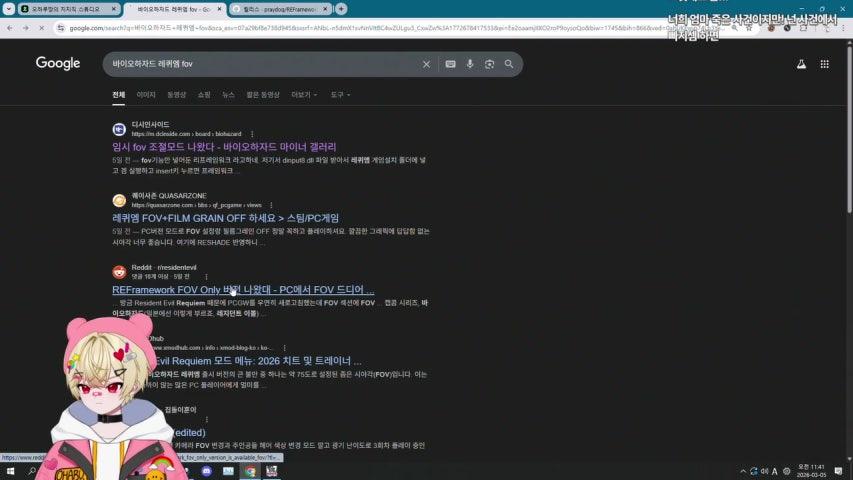The width and height of the screenshot is (853, 480).
Task: Show hidden system tray icons
Action: point(743,471)
